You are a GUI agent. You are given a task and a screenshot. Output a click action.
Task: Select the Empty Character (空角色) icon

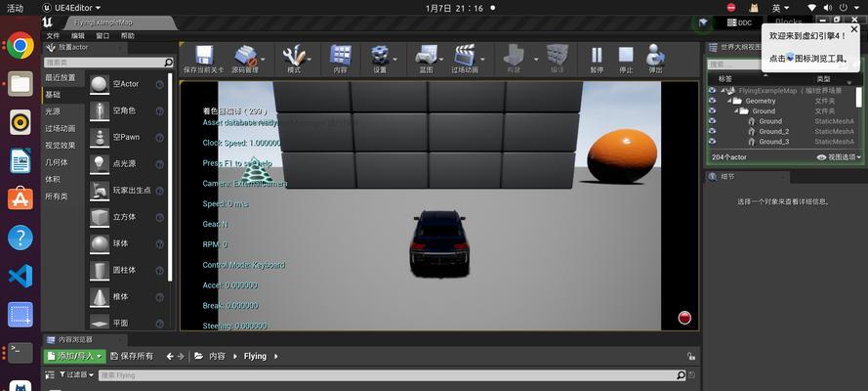(100, 110)
